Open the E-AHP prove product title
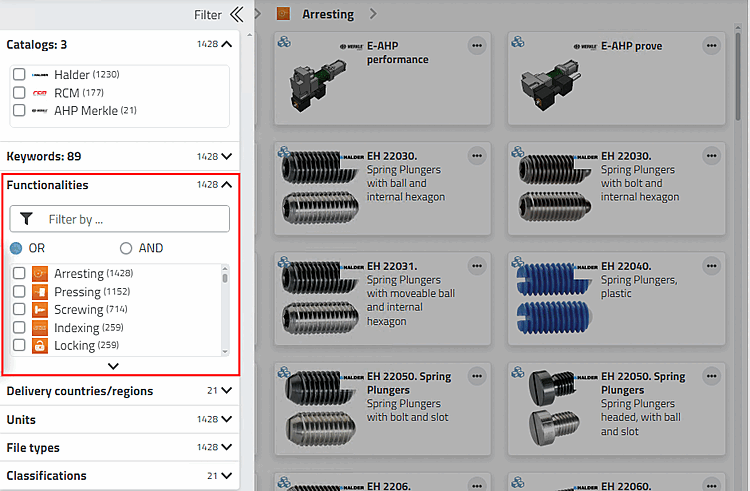 tap(631, 46)
